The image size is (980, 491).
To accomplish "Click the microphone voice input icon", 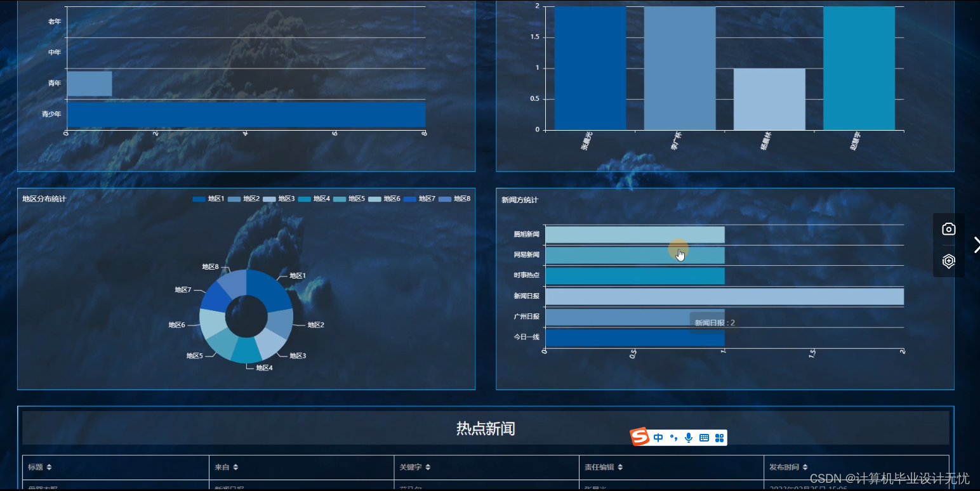I will pyautogui.click(x=689, y=438).
